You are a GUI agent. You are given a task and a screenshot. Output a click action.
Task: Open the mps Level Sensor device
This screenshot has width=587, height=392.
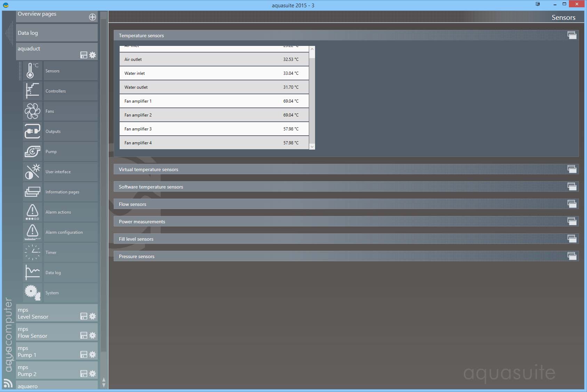[57, 313]
